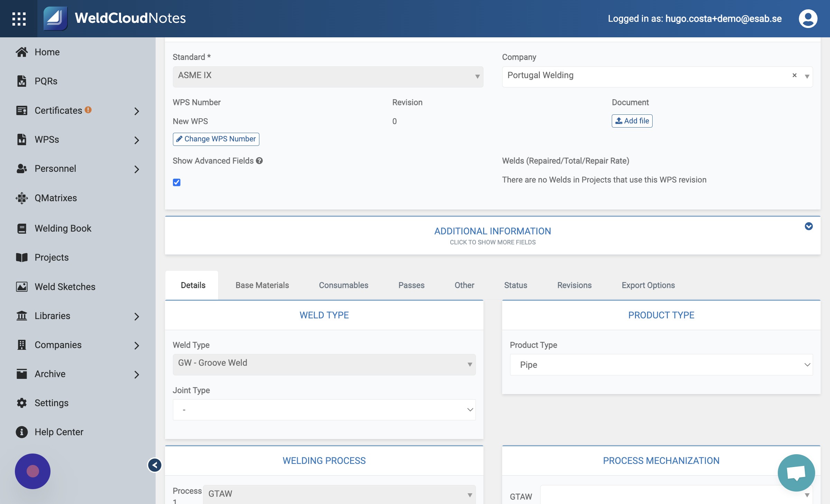This screenshot has height=504, width=830.
Task: Open the Product Type Pipe dropdown
Action: (x=661, y=365)
